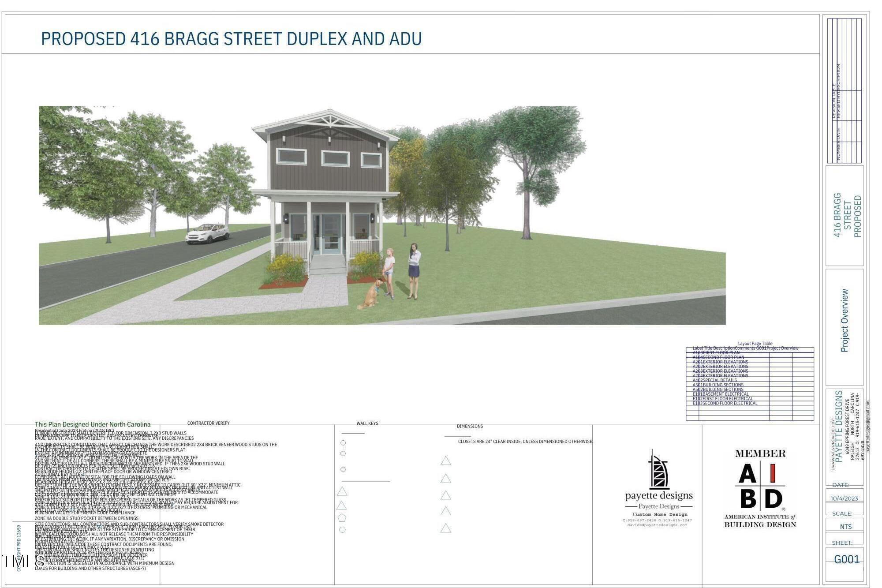Click the bottom triangle in Dimensions column
This screenshot has width=882, height=588.
(445, 528)
